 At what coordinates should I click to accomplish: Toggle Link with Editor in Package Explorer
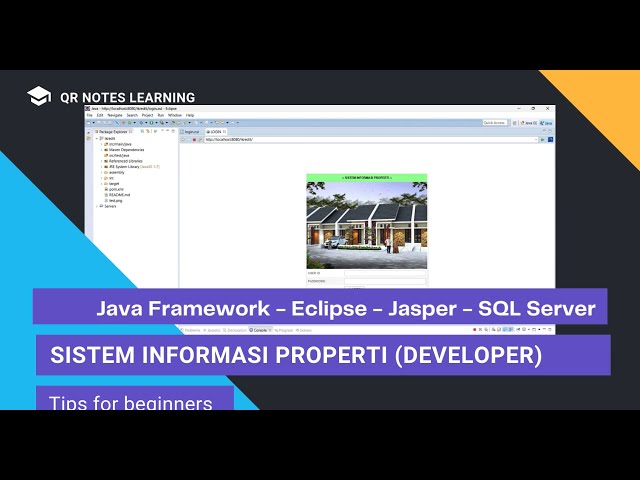pos(148,131)
